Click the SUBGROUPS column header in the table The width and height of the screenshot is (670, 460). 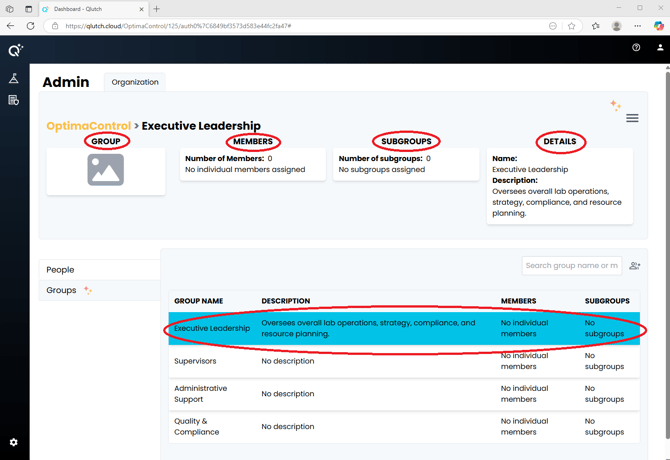tap(607, 301)
